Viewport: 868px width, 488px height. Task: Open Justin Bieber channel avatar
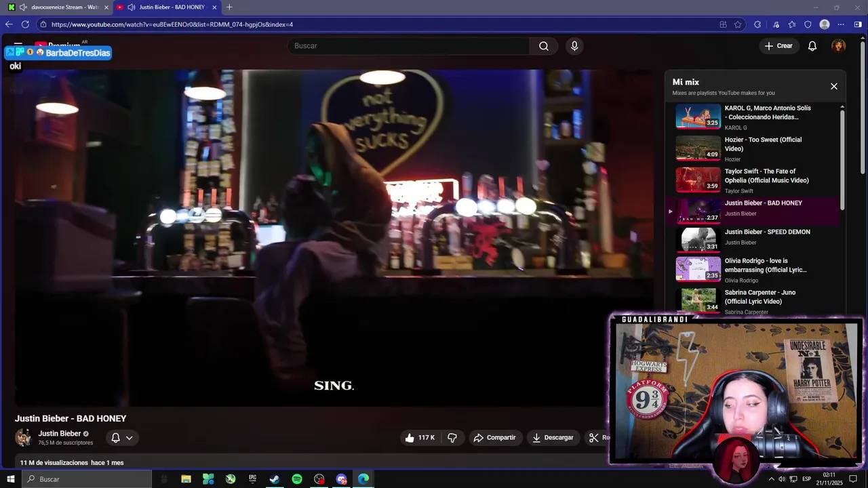click(x=24, y=438)
